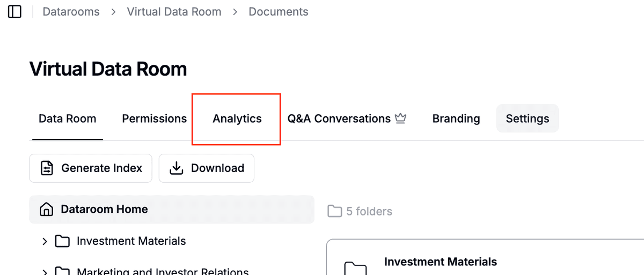Click the Documents breadcrumb

pos(279,12)
